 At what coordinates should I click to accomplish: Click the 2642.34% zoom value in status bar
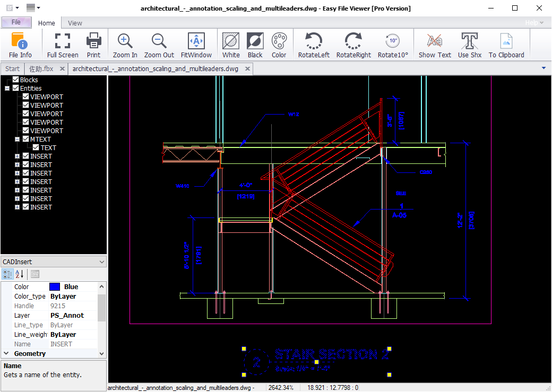281,387
